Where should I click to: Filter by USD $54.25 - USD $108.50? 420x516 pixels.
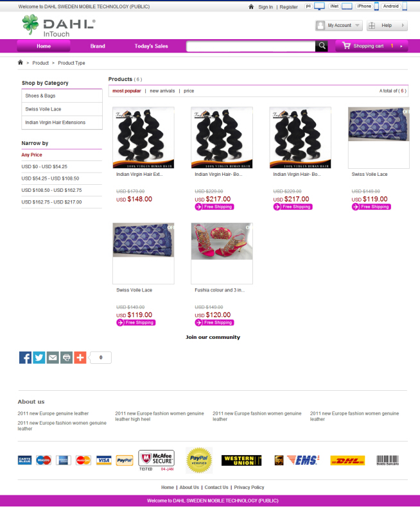[x=50, y=178]
